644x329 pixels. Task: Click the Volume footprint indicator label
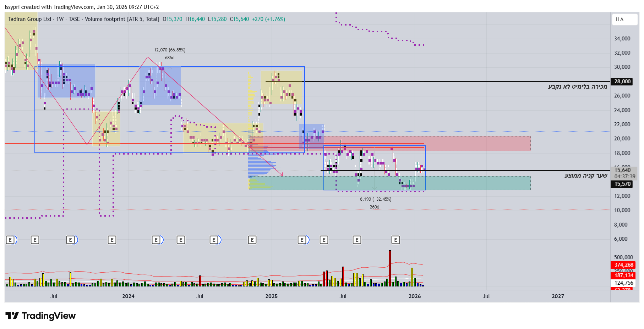click(122, 19)
